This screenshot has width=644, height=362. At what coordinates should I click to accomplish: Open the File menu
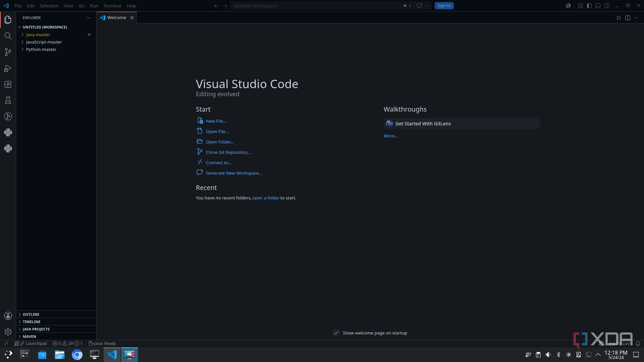click(18, 6)
